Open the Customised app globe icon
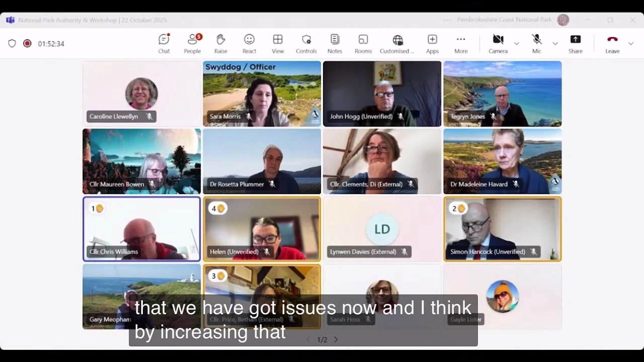This screenshot has height=362, width=644. (397, 40)
